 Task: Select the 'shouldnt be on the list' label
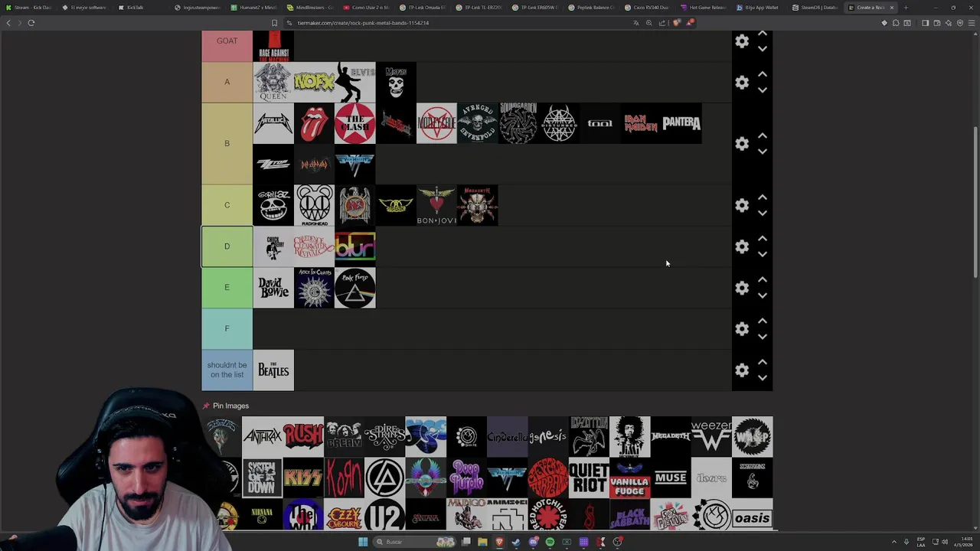click(x=227, y=370)
